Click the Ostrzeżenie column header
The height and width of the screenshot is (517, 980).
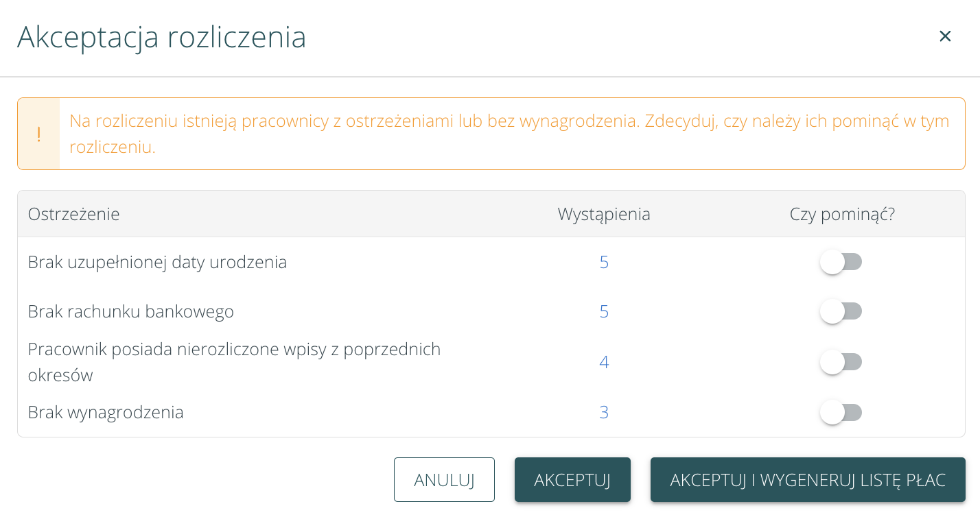pyautogui.click(x=74, y=215)
